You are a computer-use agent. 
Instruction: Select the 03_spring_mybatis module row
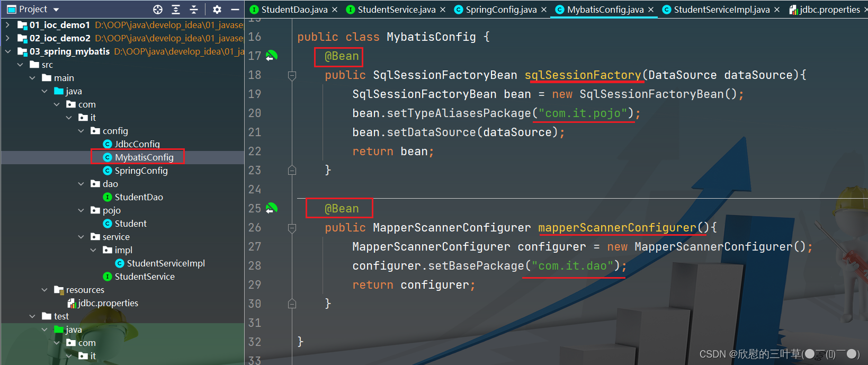122,51
